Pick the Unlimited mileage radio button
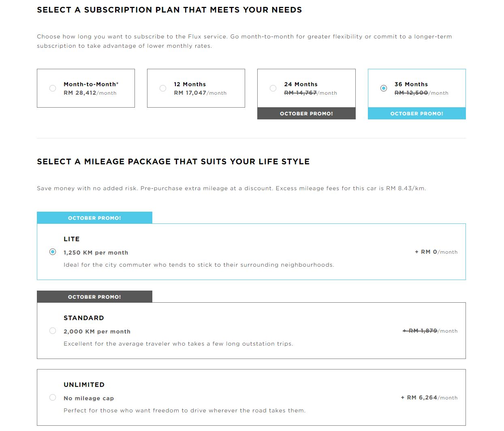This screenshot has width=504, height=431. click(x=53, y=397)
